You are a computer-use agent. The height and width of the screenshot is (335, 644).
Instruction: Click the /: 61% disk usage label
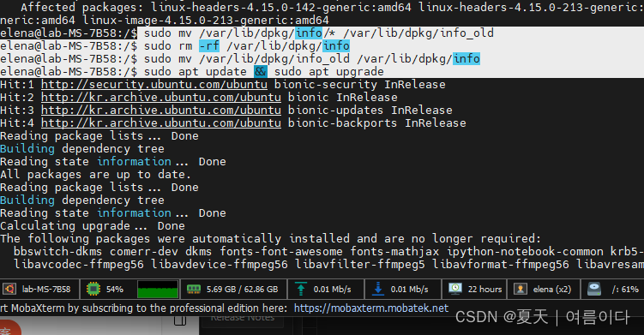point(625,290)
